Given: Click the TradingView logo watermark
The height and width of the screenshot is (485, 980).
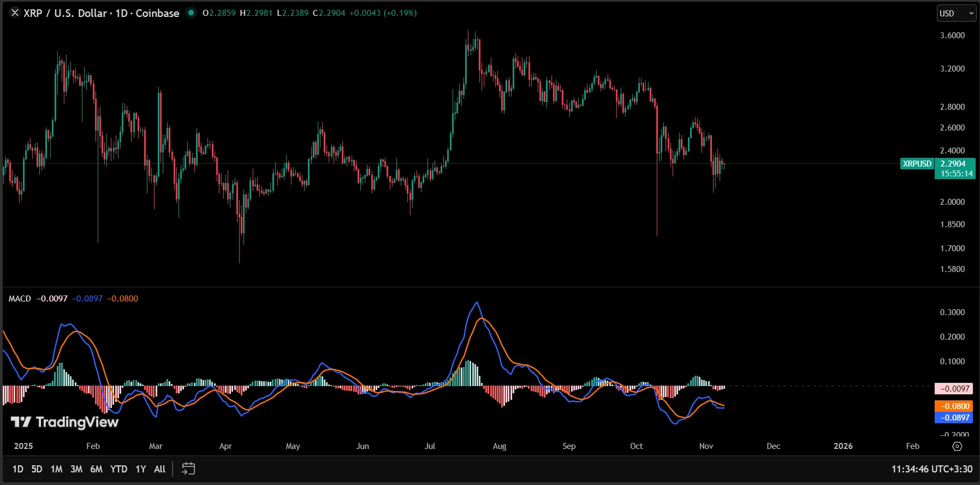Looking at the screenshot, I should tap(64, 422).
